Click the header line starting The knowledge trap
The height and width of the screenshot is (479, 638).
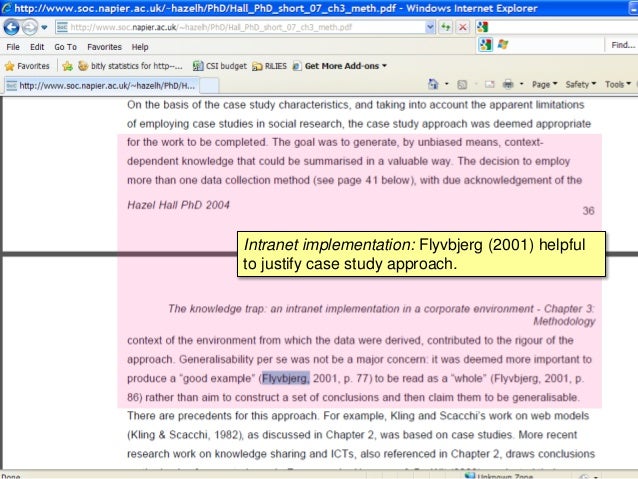[x=381, y=308]
